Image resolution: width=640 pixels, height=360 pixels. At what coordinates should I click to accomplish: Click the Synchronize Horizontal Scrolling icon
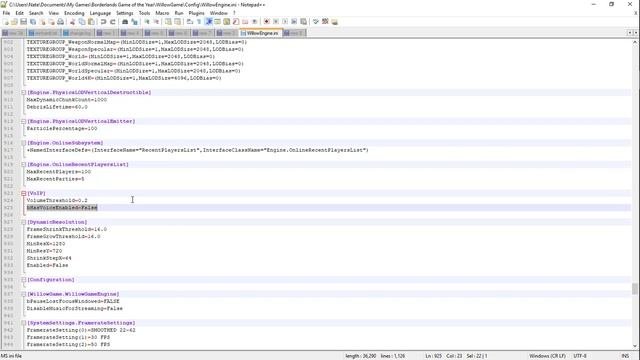point(178,22)
